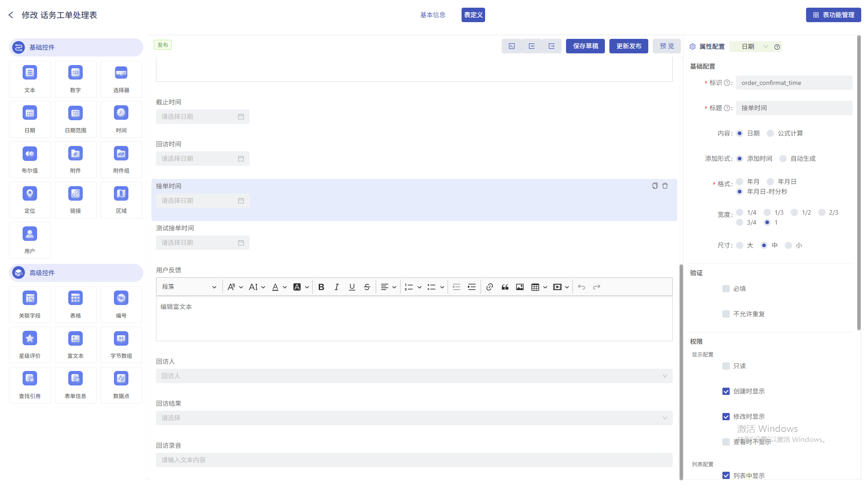
Task: Click the 更新发布 button
Action: click(628, 46)
